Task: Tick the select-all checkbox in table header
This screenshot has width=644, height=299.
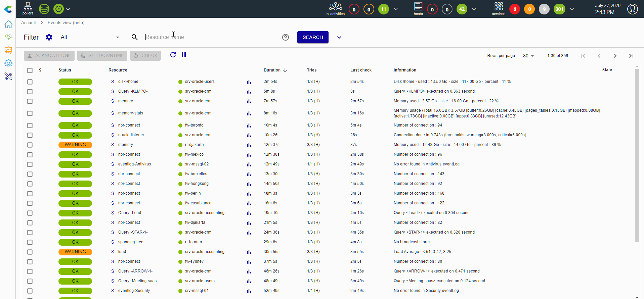Action: 30,70
